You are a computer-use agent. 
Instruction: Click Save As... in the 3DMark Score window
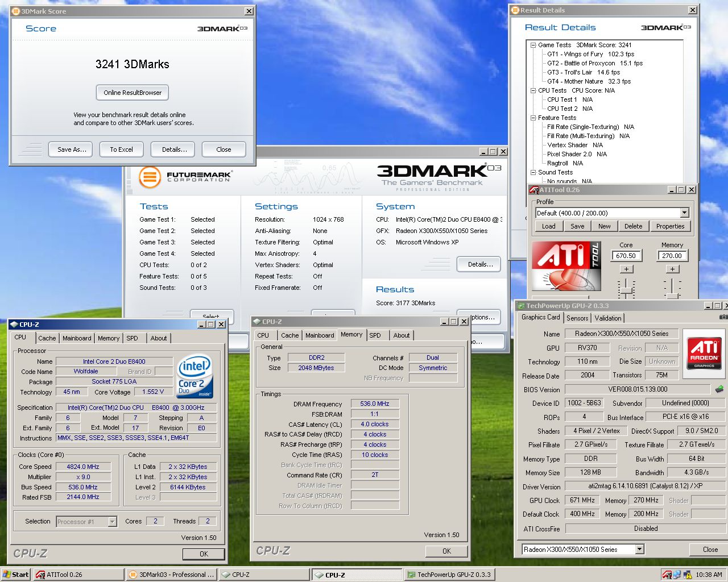coord(72,149)
